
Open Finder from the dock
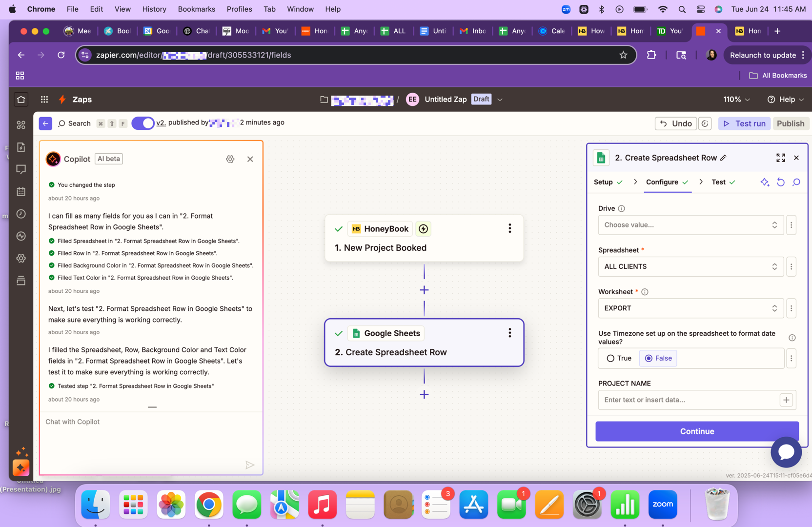pyautogui.click(x=95, y=505)
